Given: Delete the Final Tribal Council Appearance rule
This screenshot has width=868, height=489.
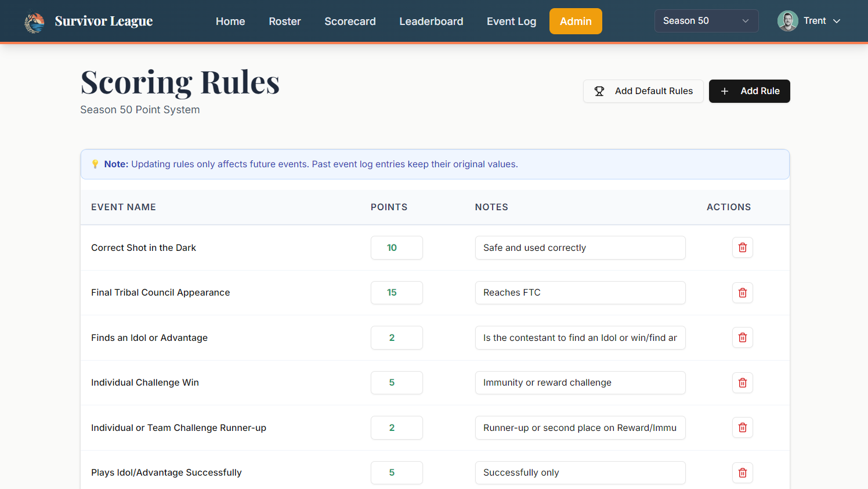Looking at the screenshot, I should (742, 293).
